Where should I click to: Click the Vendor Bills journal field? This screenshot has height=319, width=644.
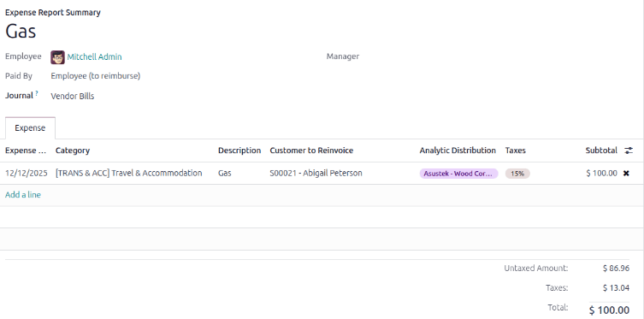click(73, 97)
